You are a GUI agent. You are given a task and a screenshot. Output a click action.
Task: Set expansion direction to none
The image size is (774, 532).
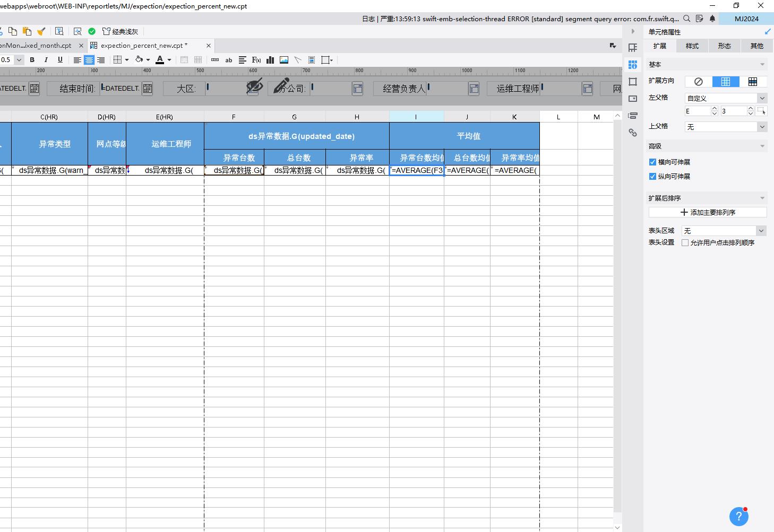(699, 82)
